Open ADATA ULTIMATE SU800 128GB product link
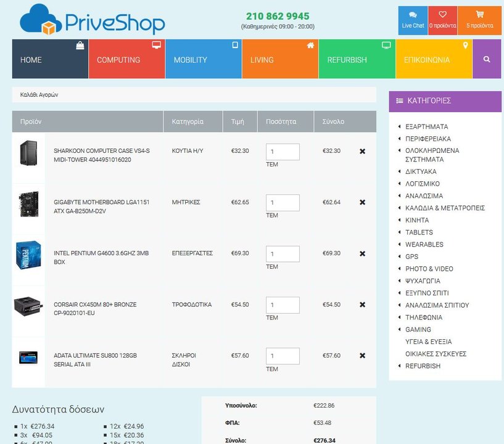 [x=95, y=360]
